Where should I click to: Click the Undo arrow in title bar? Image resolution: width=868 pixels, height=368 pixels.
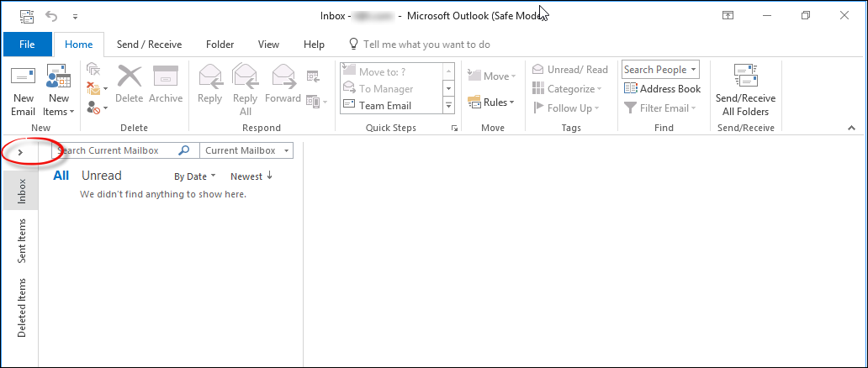[x=51, y=15]
